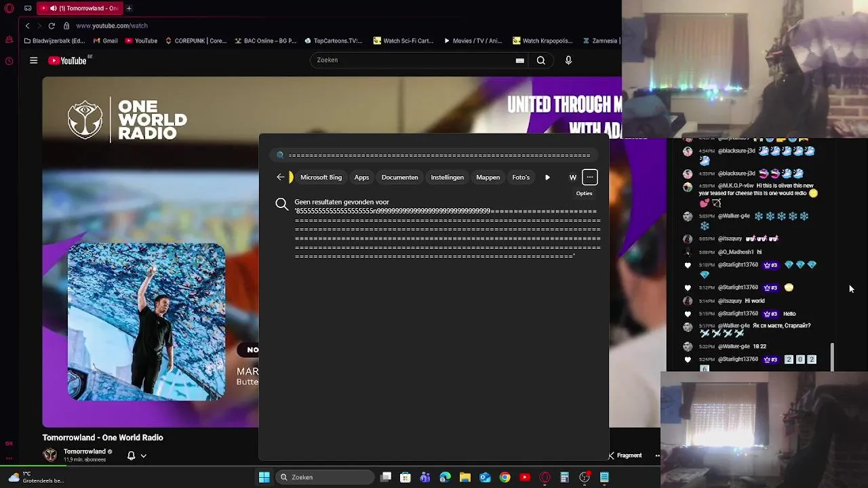Open the Opera tab islands workspace icon
Screen dimensions: 868x488
[28, 8]
